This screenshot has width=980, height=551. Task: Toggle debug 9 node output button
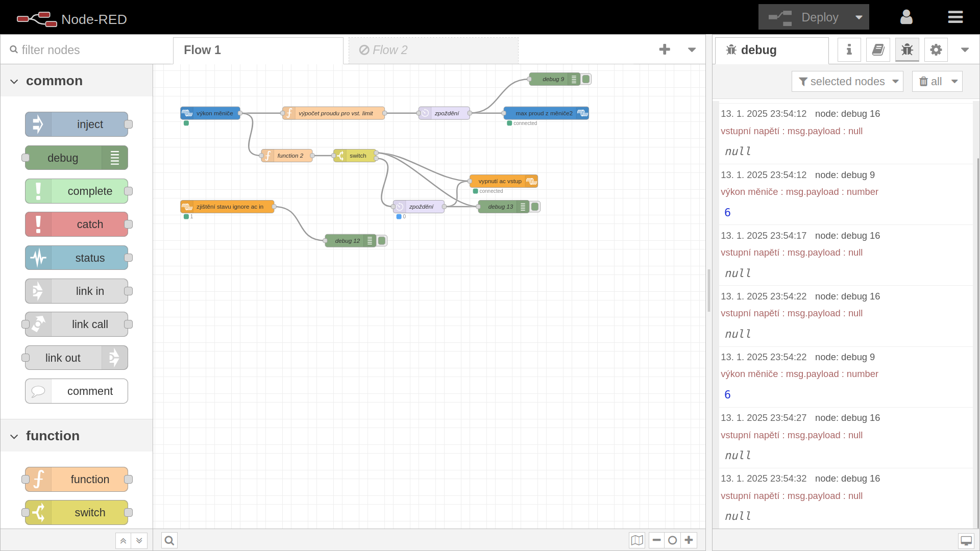[586, 79]
